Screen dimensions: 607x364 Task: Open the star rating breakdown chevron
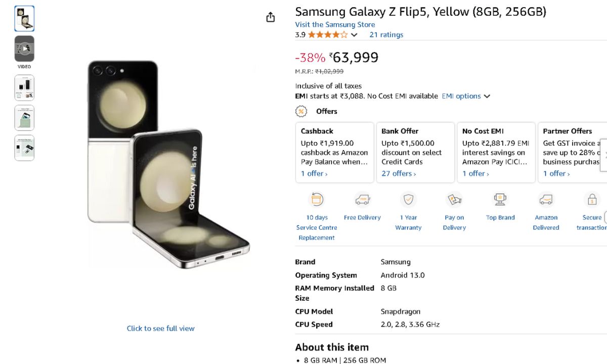tap(354, 35)
